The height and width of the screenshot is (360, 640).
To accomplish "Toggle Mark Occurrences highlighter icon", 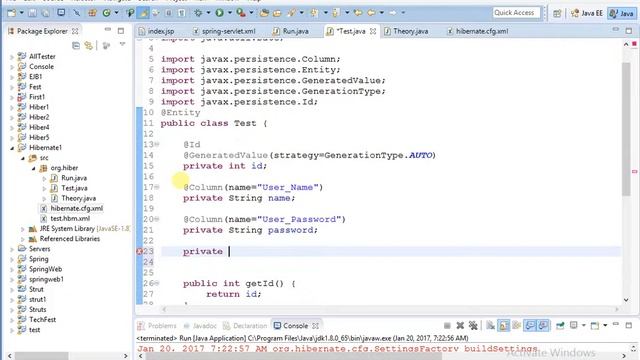I will pos(143,13).
